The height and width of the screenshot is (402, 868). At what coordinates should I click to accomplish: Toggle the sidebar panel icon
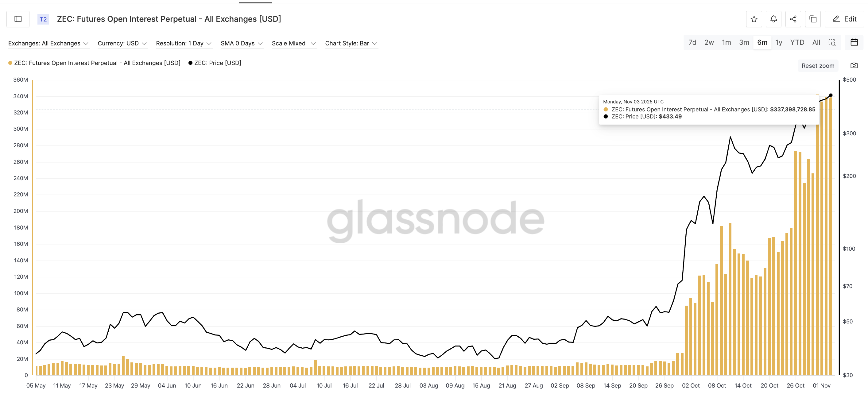tap(17, 19)
